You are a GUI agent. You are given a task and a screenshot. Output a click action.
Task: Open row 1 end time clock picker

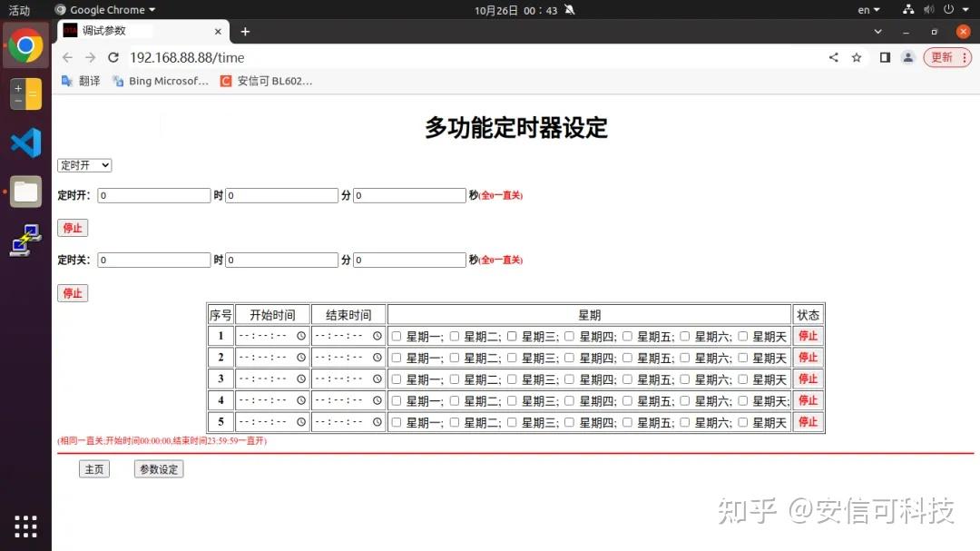click(377, 336)
